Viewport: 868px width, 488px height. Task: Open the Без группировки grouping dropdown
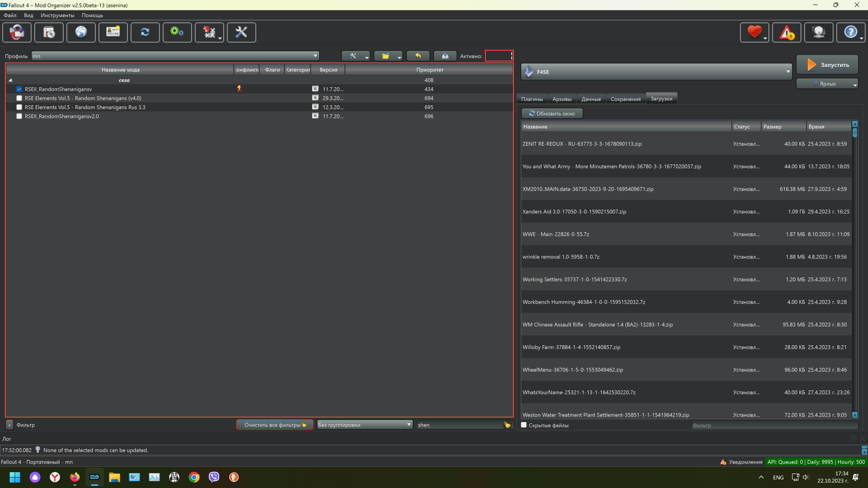point(364,425)
